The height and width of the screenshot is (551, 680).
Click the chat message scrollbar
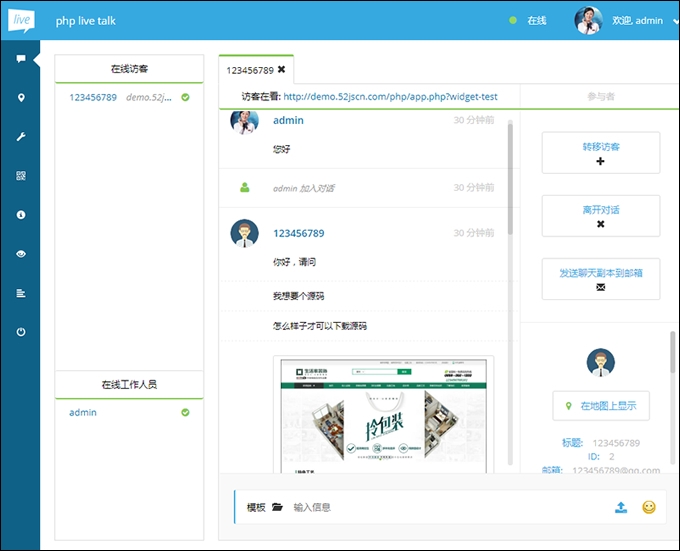tap(510, 179)
